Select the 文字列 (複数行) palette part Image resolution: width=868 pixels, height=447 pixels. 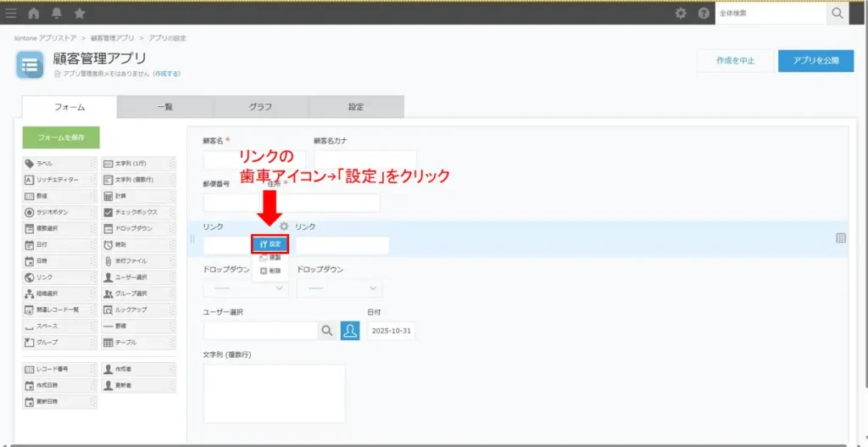coord(139,180)
